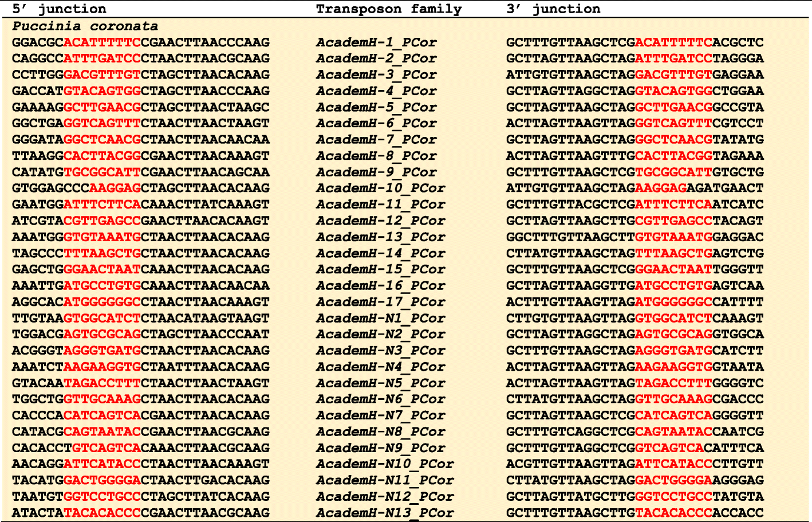Click 3′ sequence GGCTTTGTTAAGCTTGTGTAAATGGAGGAC
Image resolution: width=812 pixels, height=522 pixels.
coord(635,237)
